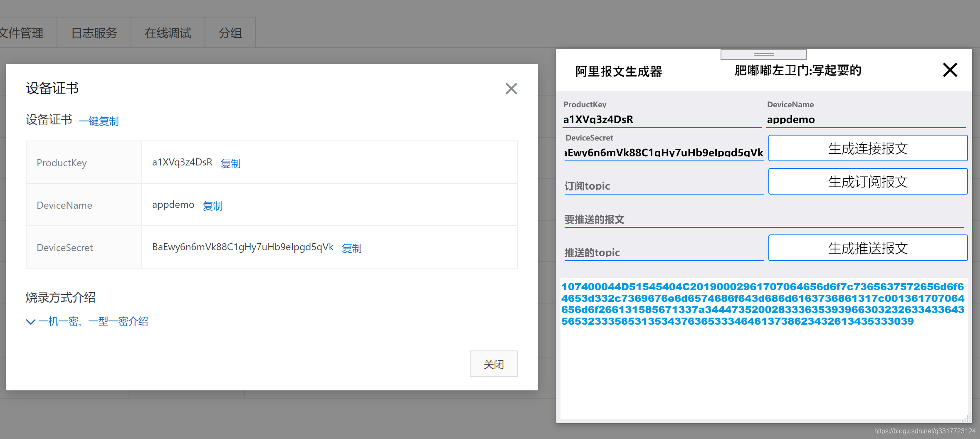
Task: Click the 一键复制 link
Action: point(99,121)
